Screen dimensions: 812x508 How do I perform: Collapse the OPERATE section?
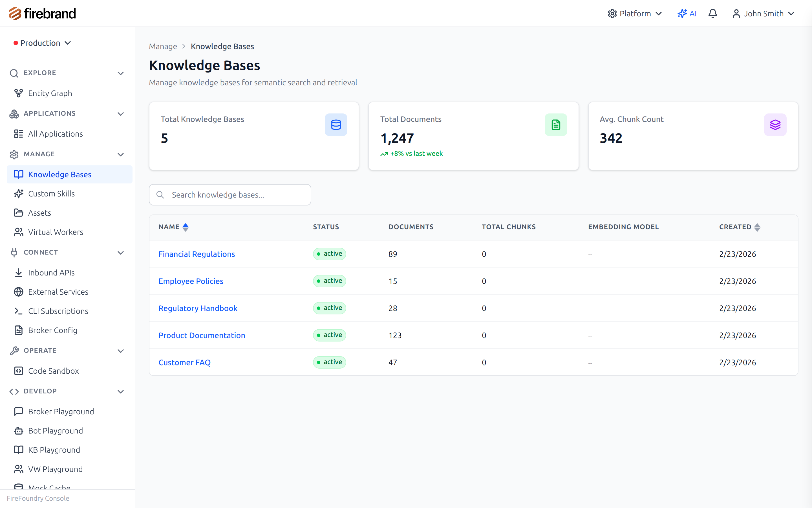point(120,351)
